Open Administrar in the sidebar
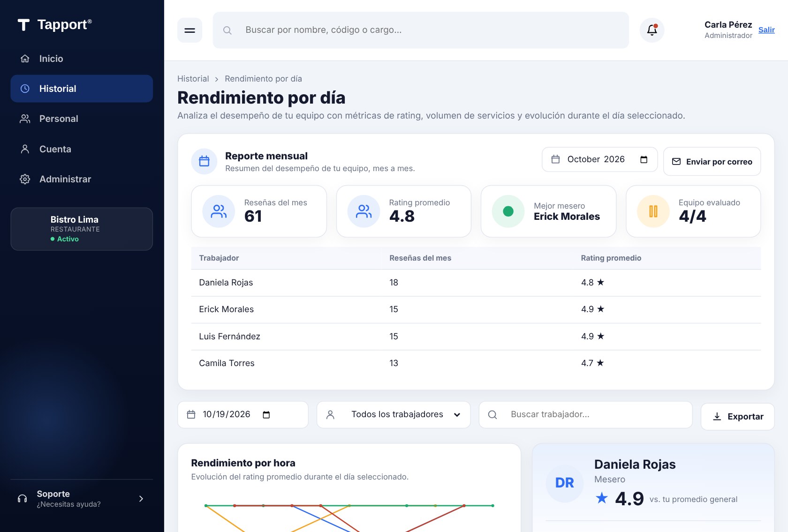Viewport: 788px width, 532px height. [82, 179]
